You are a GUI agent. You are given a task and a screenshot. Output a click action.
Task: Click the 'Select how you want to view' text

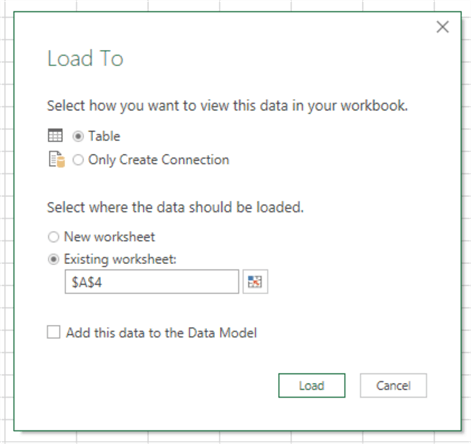click(227, 106)
